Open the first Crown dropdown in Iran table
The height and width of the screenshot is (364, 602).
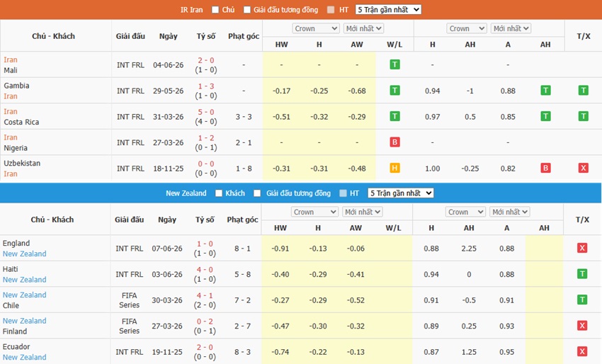pyautogui.click(x=316, y=28)
